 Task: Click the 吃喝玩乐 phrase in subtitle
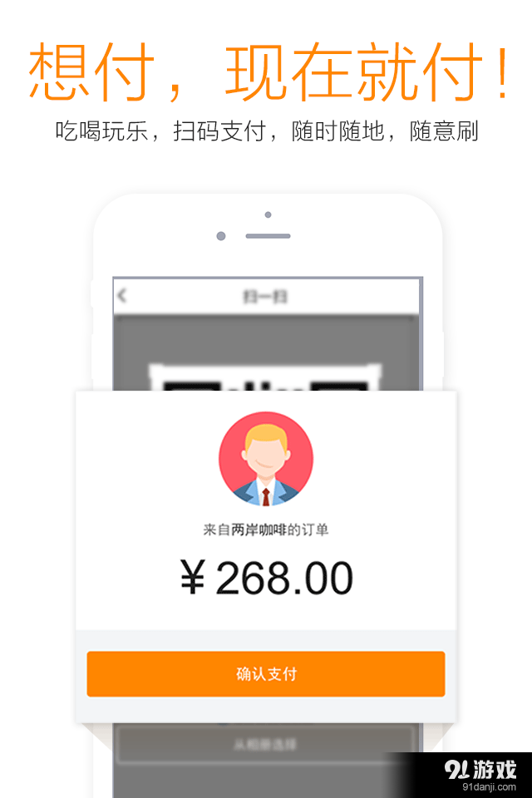[x=101, y=131]
